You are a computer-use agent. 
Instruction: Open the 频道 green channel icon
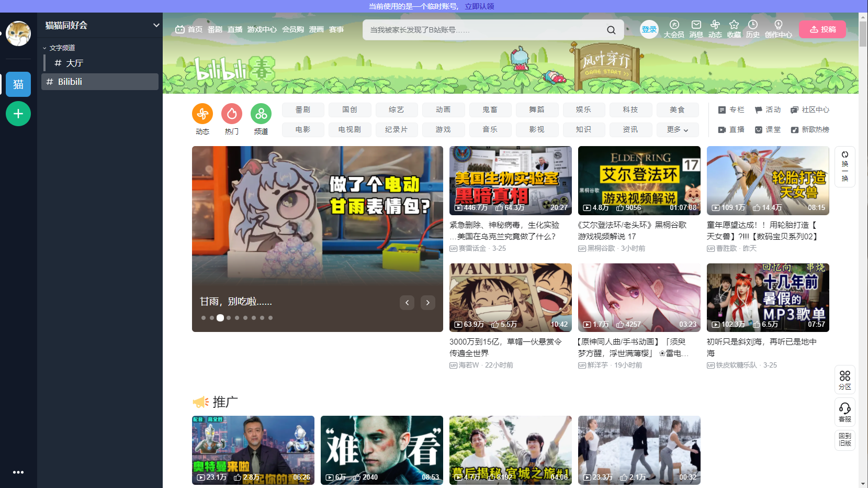pyautogui.click(x=261, y=114)
